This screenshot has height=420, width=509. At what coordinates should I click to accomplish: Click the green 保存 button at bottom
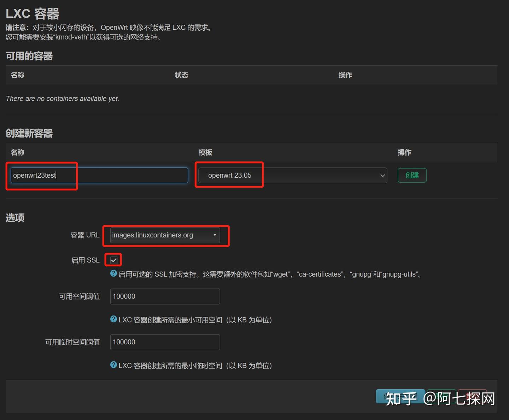(441, 396)
